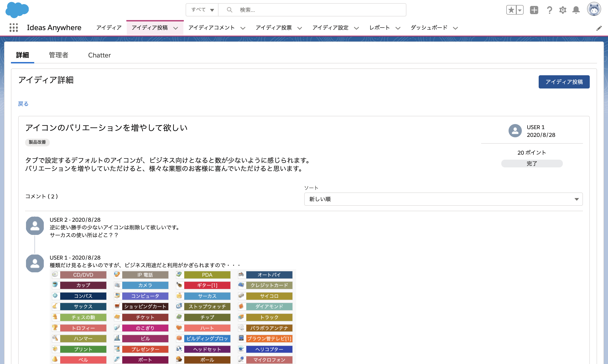608x364 pixels.
Task: Click the 完了 status pill
Action: pyautogui.click(x=532, y=164)
